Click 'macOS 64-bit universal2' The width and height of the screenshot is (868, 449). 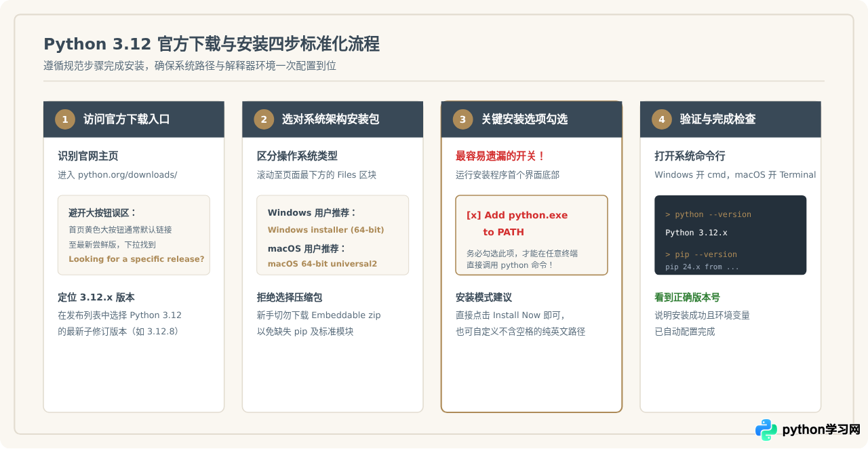tap(322, 264)
